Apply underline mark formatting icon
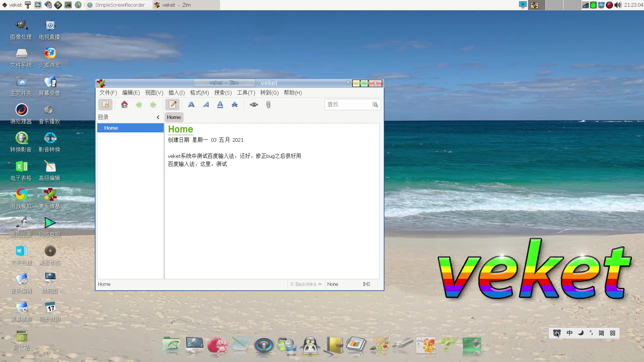The image size is (644, 362). point(220,105)
